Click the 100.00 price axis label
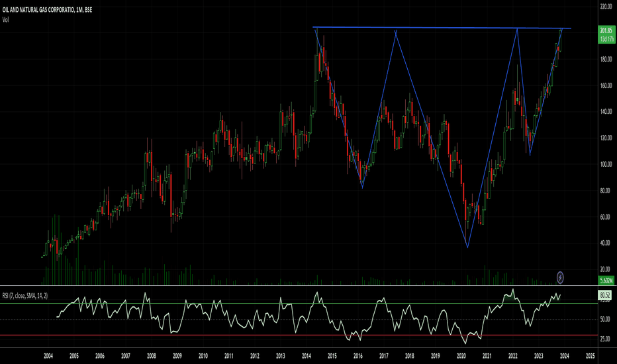Viewport: 617px width, 364px height. (606, 165)
